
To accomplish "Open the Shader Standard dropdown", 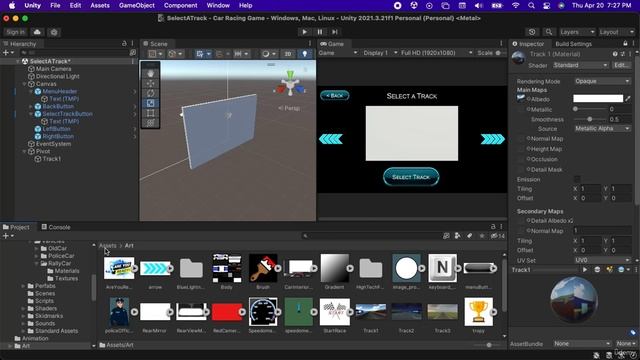I will click(x=580, y=65).
